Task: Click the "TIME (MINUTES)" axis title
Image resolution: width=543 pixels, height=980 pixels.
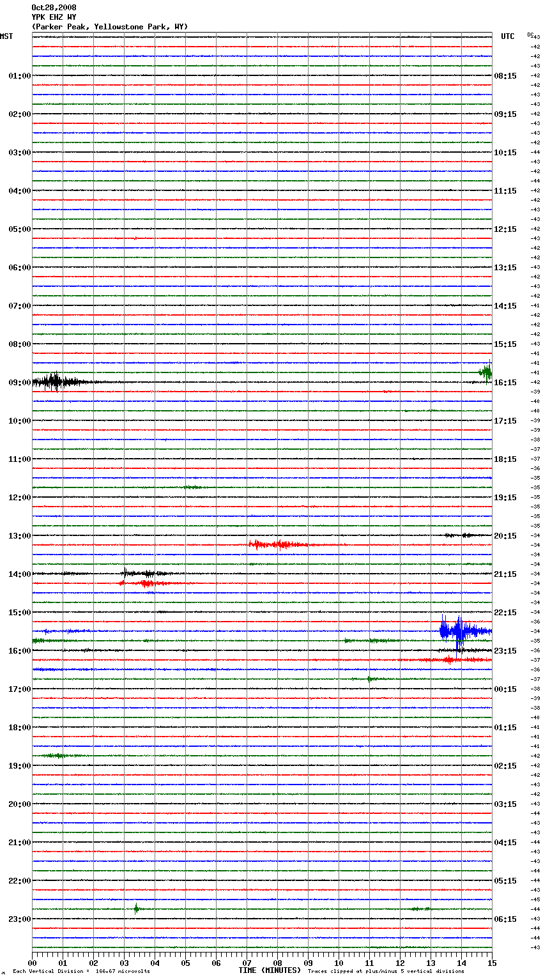Action: pyautogui.click(x=270, y=970)
